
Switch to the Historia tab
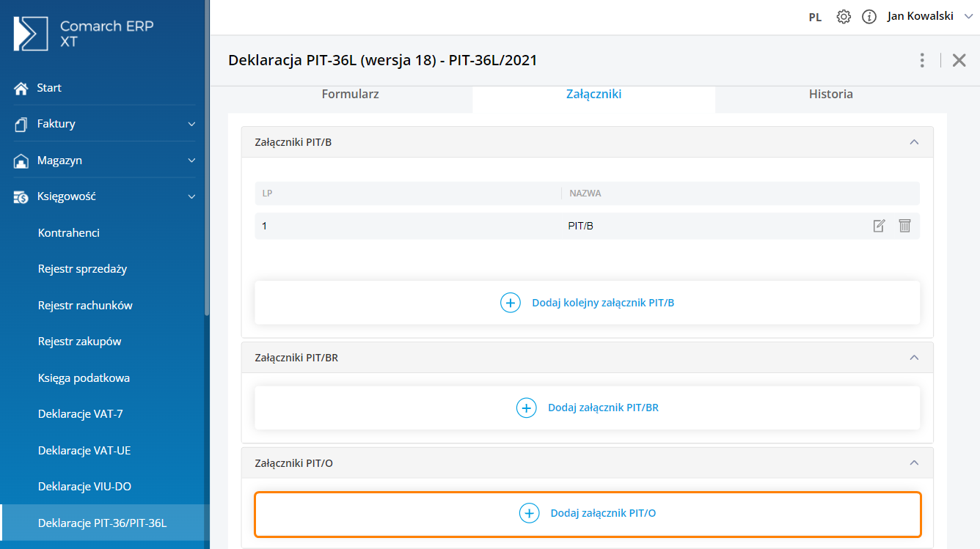coord(830,94)
